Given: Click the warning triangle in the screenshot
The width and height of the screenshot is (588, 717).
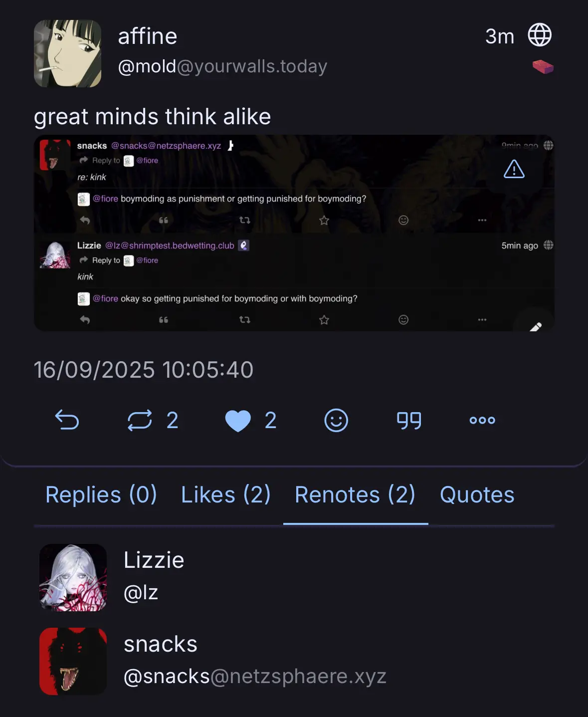Looking at the screenshot, I should tap(514, 169).
